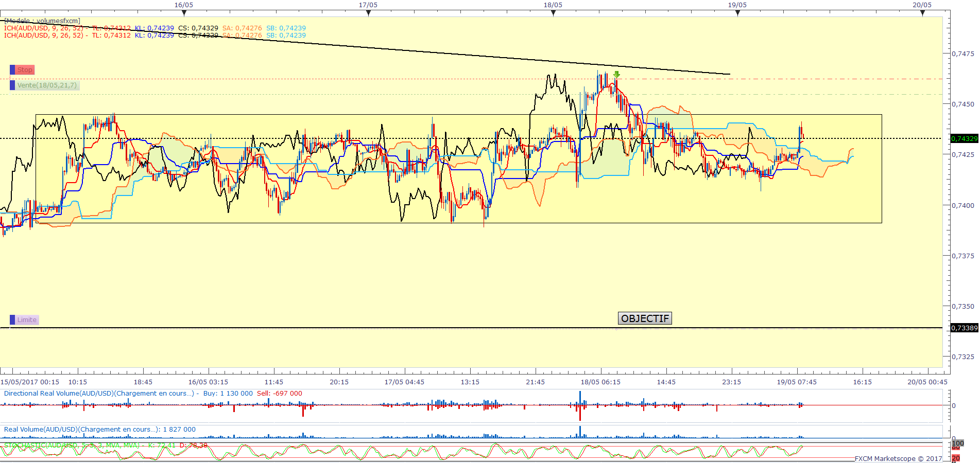Screen dimensions: 980x463
Task: Click the 0,7375 price axis value
Action: click(x=963, y=256)
